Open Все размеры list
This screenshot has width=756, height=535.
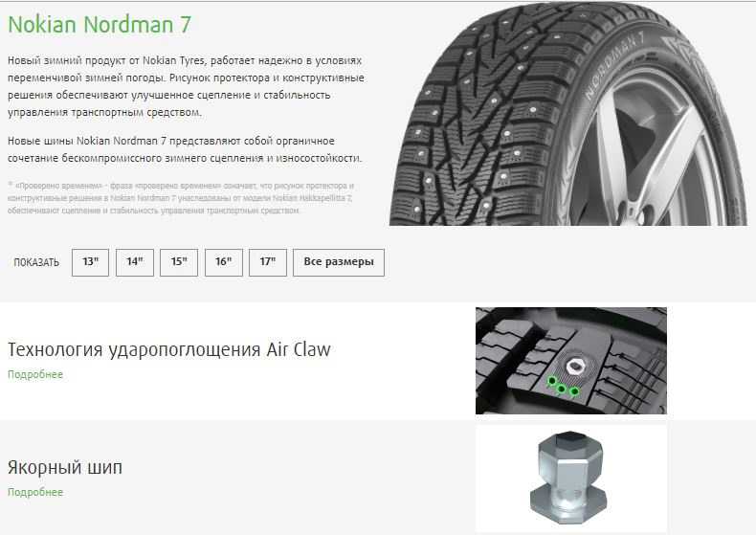pyautogui.click(x=339, y=262)
